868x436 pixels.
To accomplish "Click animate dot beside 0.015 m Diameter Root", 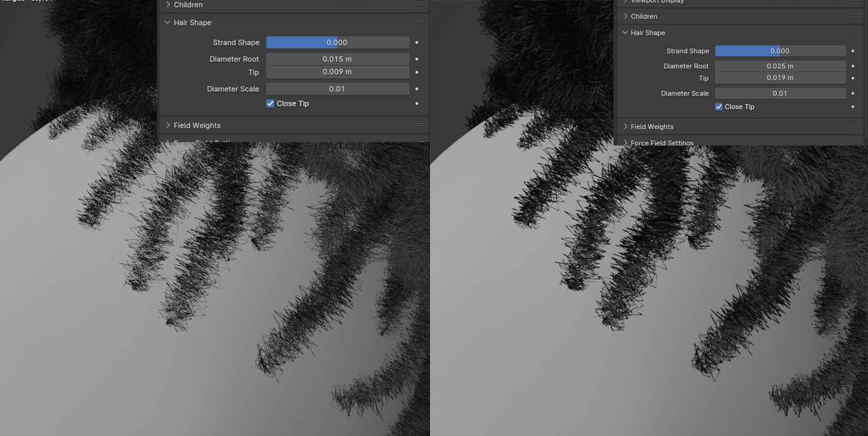I will coord(417,59).
